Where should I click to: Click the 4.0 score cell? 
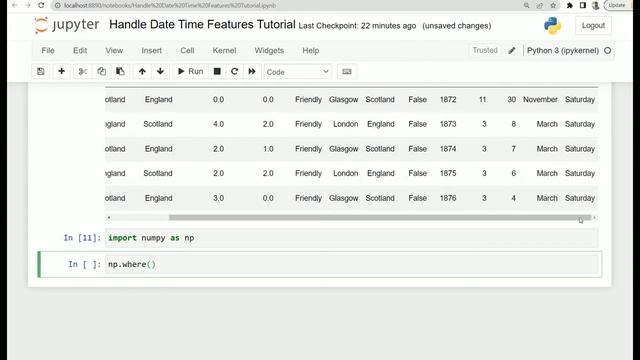218,124
